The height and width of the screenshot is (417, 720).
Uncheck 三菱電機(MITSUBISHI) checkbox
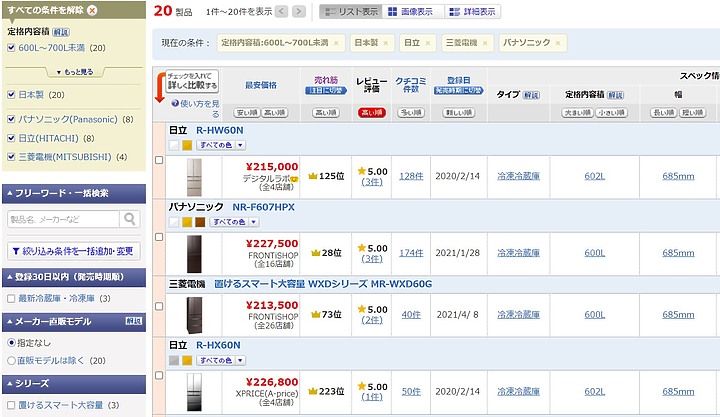[11, 157]
